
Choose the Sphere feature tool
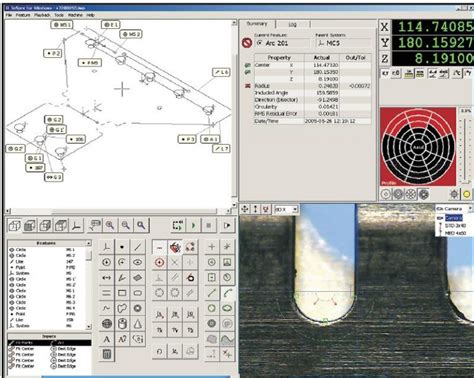click(107, 323)
